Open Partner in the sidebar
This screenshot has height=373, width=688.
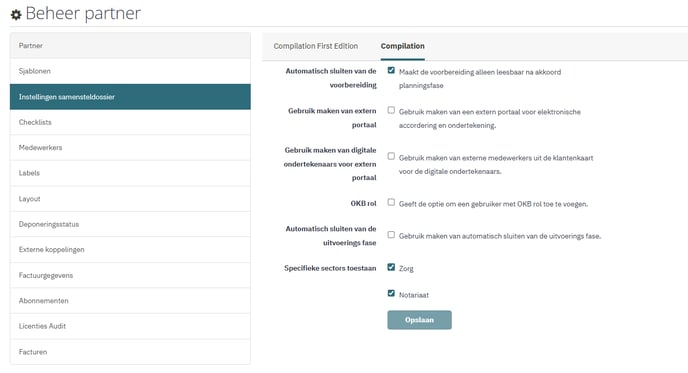click(x=130, y=46)
